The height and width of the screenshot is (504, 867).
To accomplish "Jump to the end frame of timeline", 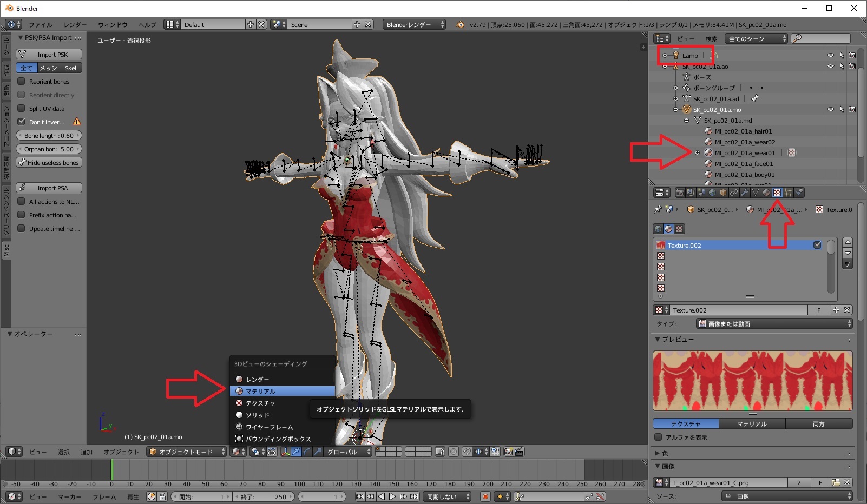I will (414, 496).
